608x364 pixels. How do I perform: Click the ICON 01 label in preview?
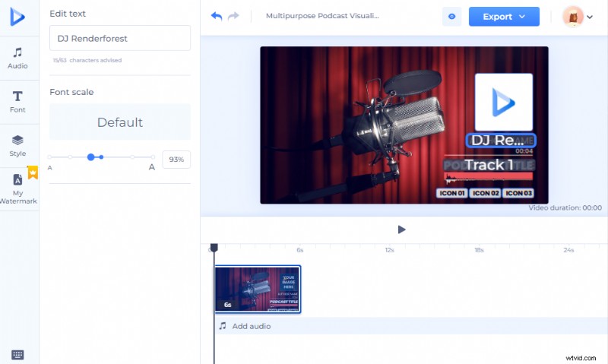pos(451,193)
